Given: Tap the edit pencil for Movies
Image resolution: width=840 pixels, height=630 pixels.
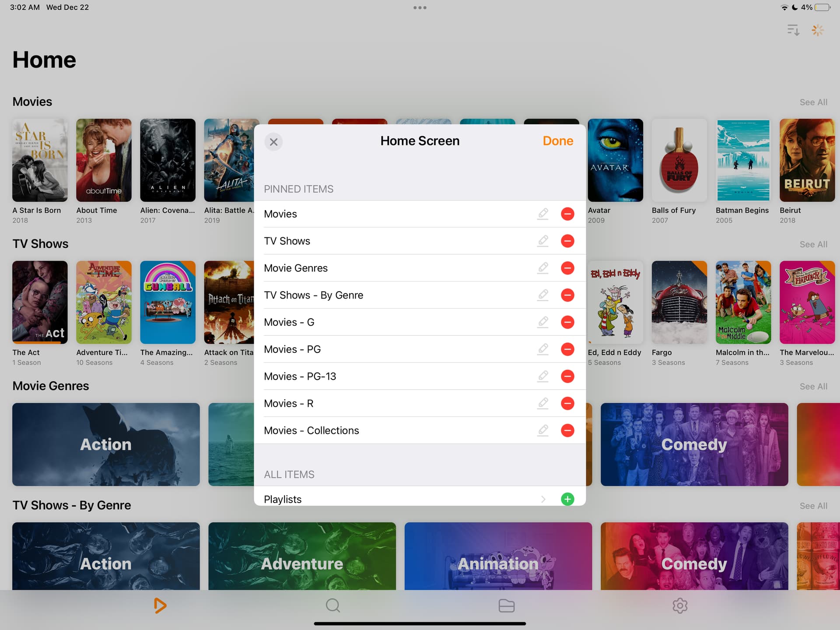Looking at the screenshot, I should (543, 214).
